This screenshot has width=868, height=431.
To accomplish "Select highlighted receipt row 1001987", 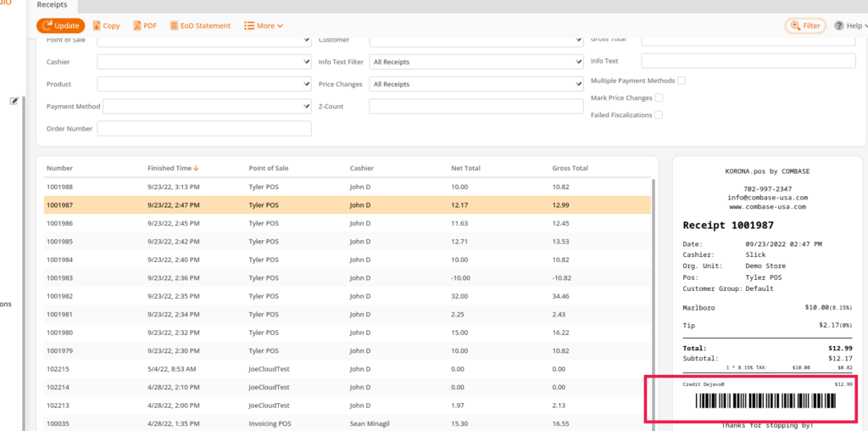I will click(x=347, y=205).
